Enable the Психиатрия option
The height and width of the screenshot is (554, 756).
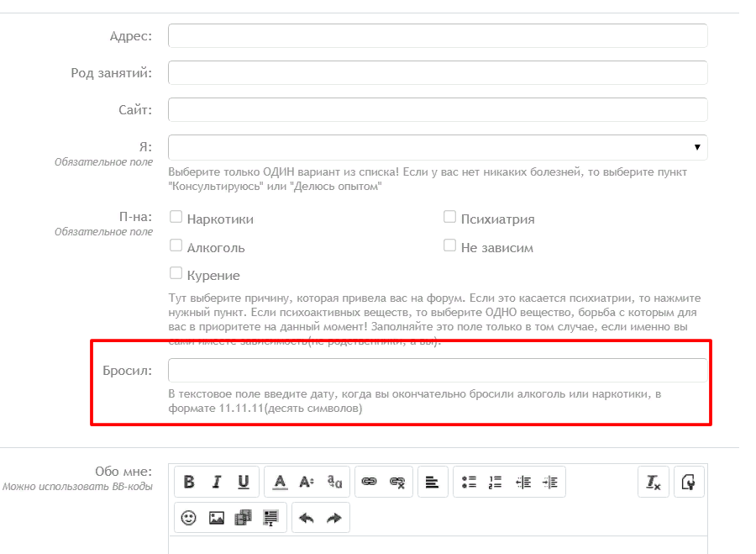pos(450,218)
